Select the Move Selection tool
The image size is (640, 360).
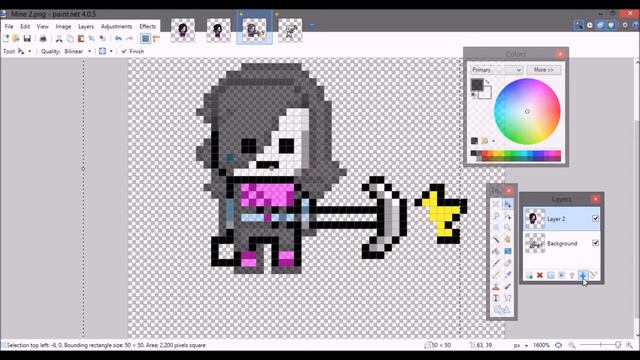(507, 216)
